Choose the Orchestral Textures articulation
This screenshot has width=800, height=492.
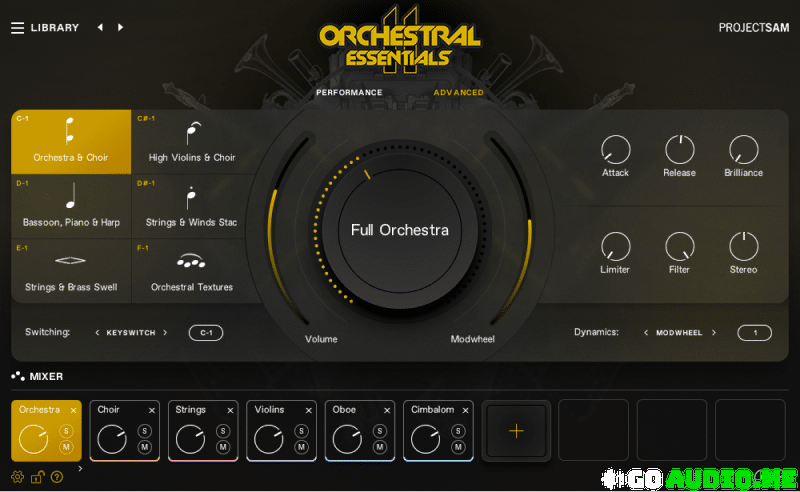tap(192, 271)
